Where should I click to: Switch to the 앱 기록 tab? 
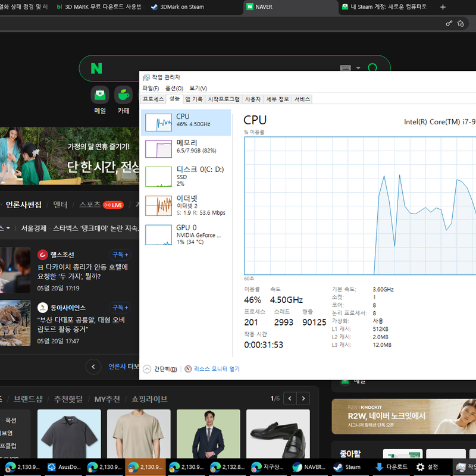click(194, 99)
